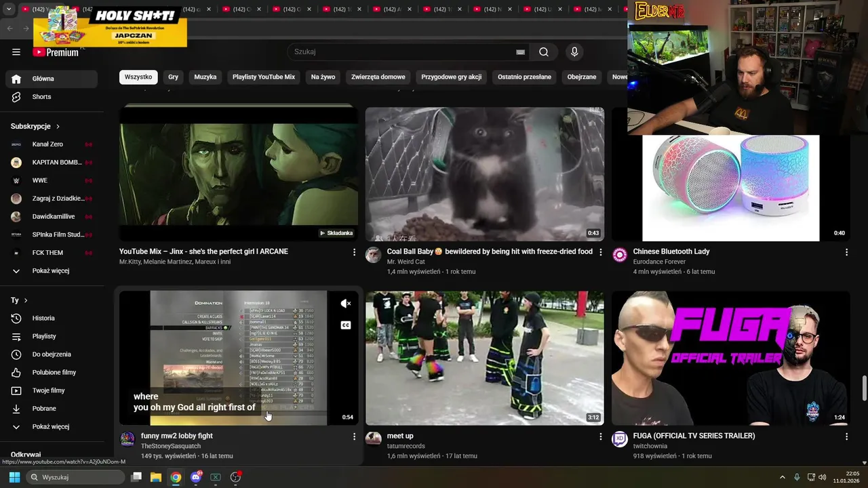868x488 pixels.
Task: Click TheStoneySasquatch channel avatar
Action: tap(127, 439)
